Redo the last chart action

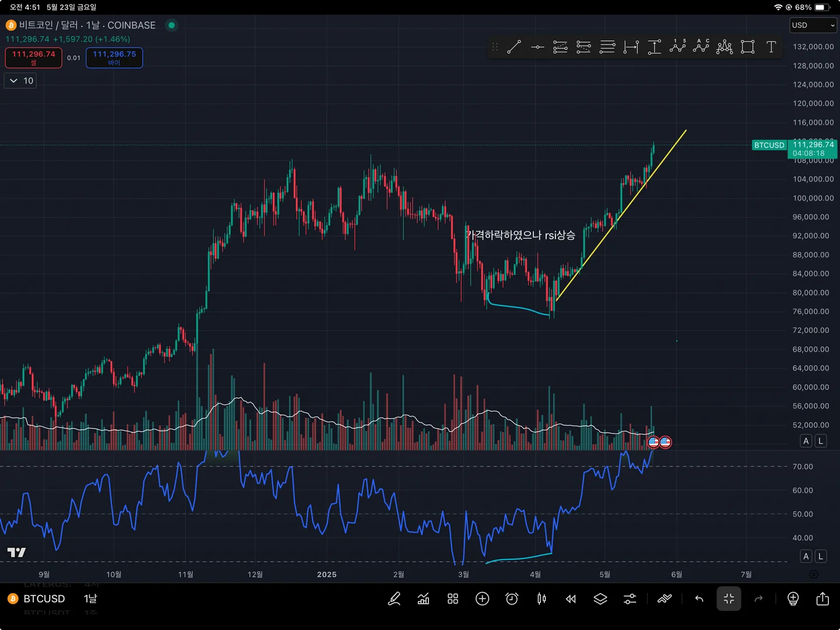coord(758,598)
